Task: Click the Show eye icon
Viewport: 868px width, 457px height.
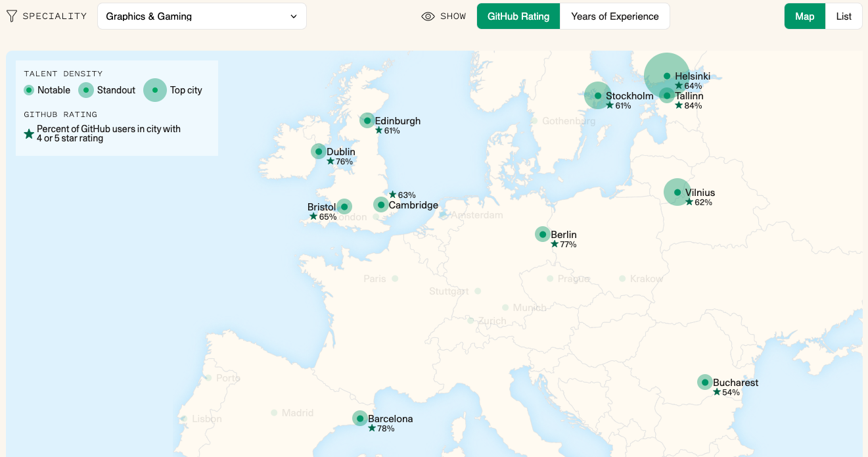Action: tap(428, 16)
